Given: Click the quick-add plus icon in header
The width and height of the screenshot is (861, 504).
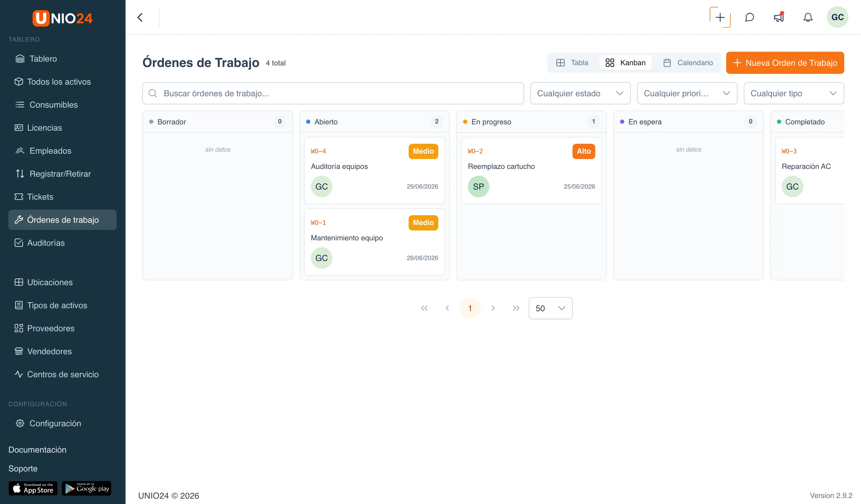Looking at the screenshot, I should [720, 17].
